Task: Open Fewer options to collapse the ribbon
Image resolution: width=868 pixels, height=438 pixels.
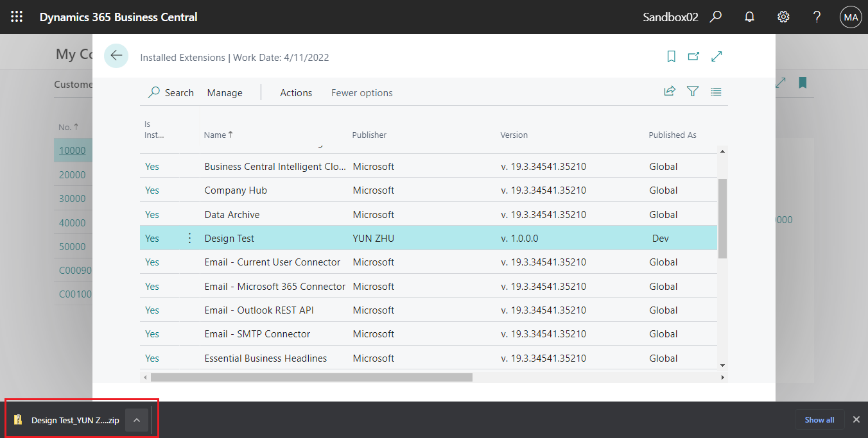Action: [x=361, y=92]
